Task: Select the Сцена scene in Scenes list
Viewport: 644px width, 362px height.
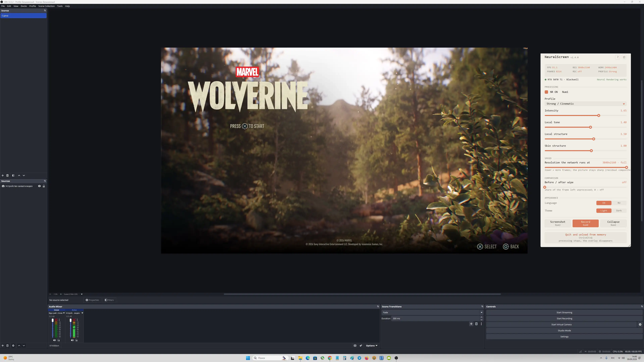Action: (x=23, y=15)
